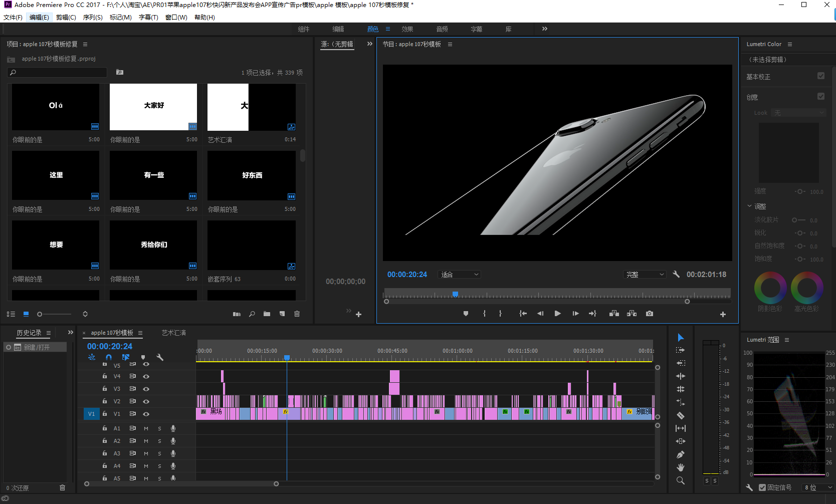Enable voice-over record on A3
This screenshot has height=504, width=836.
pos(173,453)
